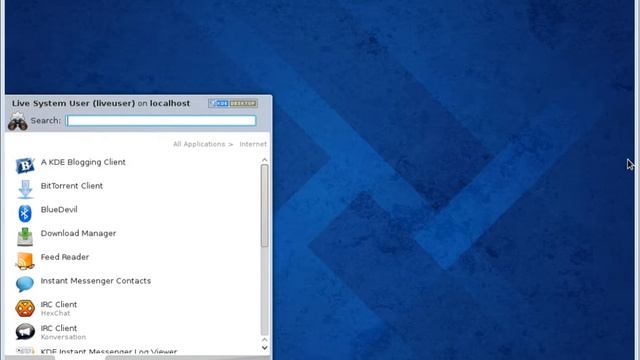Open Instant Messenger Contacts speech-bubble icon
The width and height of the screenshot is (640, 360).
click(25, 284)
